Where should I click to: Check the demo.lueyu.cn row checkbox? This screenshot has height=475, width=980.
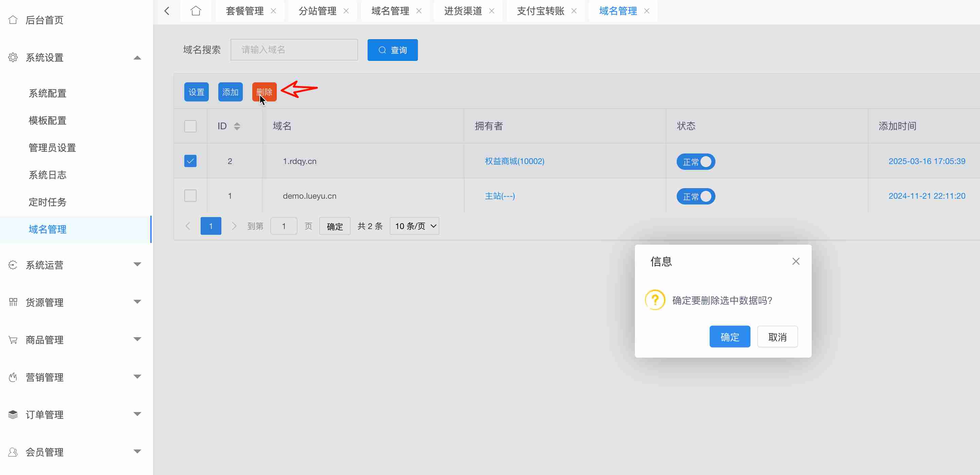coord(190,196)
